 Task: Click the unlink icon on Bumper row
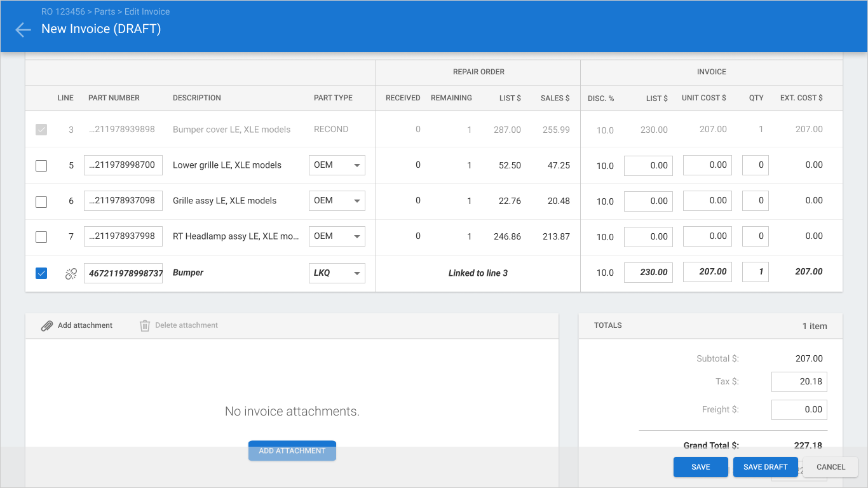71,273
